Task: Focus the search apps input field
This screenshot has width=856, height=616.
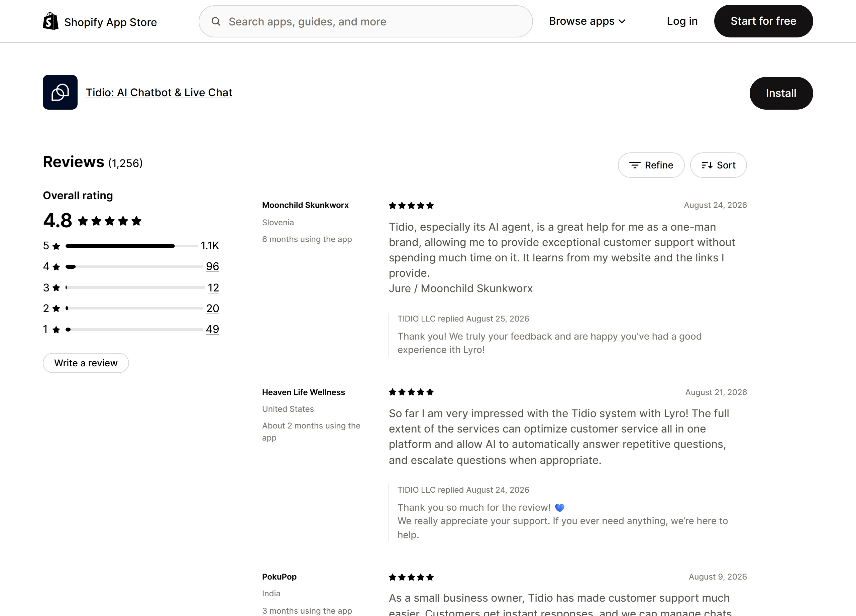Action: point(365,21)
